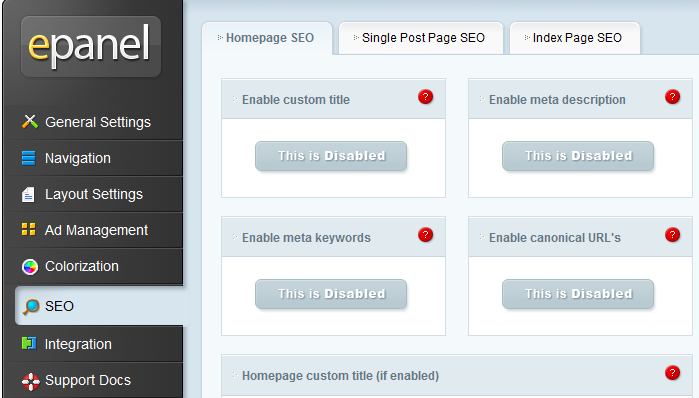Open Colorization section
Image resolution: width=699 pixels, height=398 pixels.
pos(94,267)
